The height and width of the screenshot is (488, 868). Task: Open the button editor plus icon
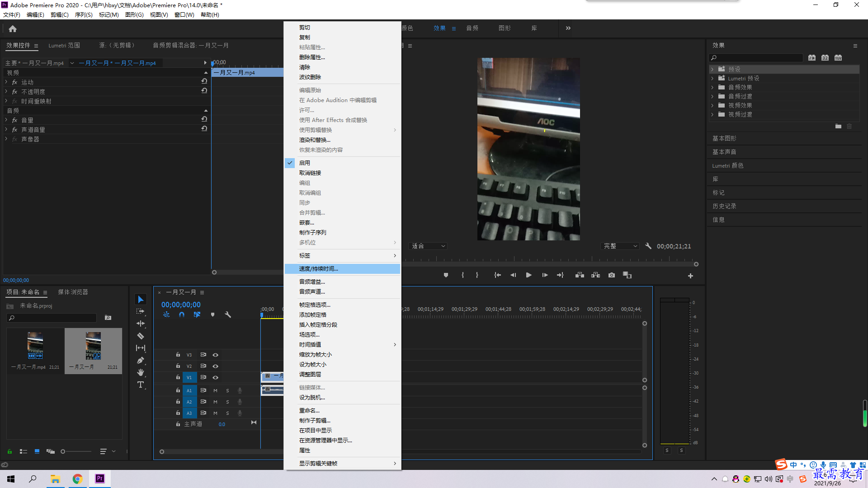690,276
